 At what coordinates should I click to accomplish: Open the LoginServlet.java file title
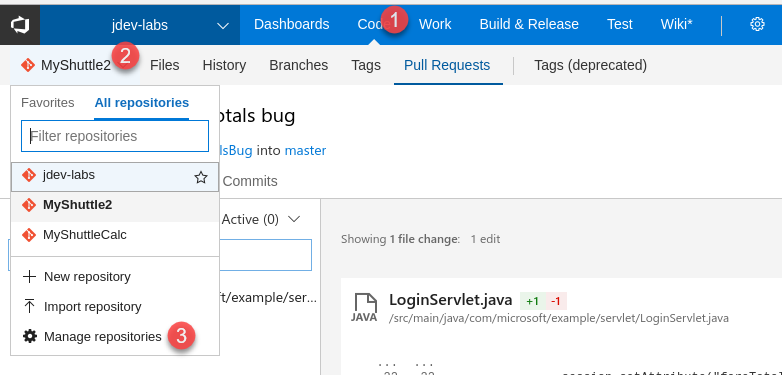tap(450, 300)
